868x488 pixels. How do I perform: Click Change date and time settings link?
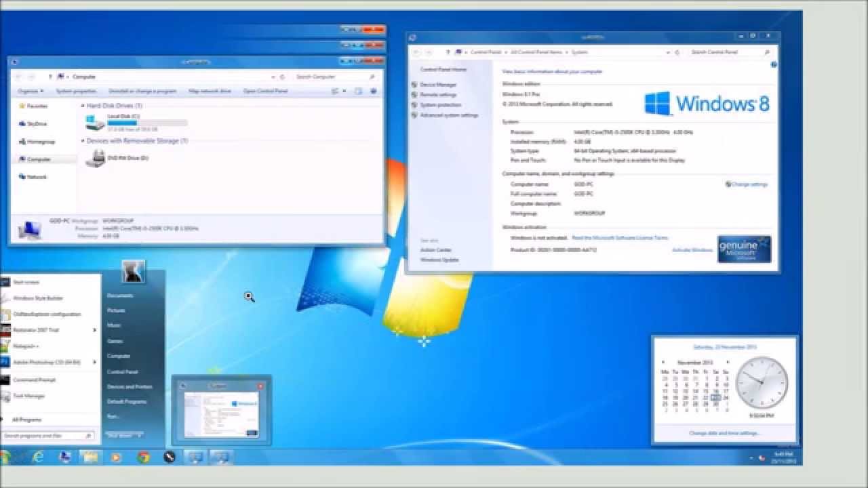click(x=724, y=433)
